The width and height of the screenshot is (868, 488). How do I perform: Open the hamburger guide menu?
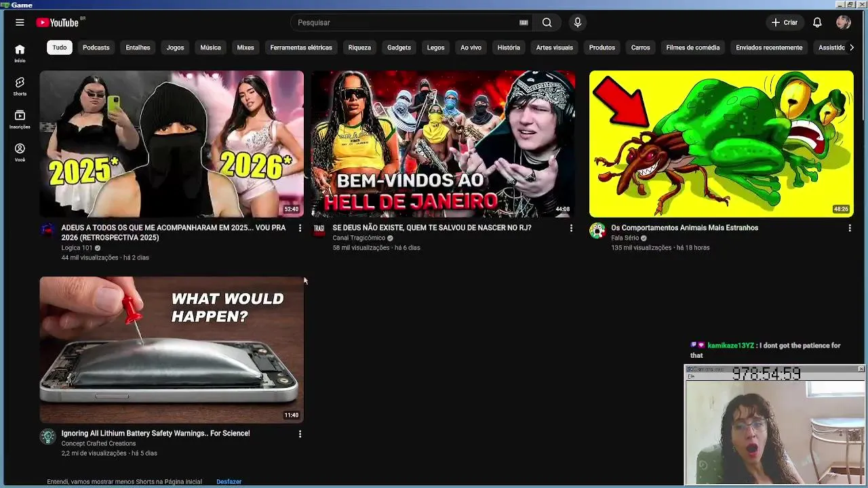click(x=20, y=22)
